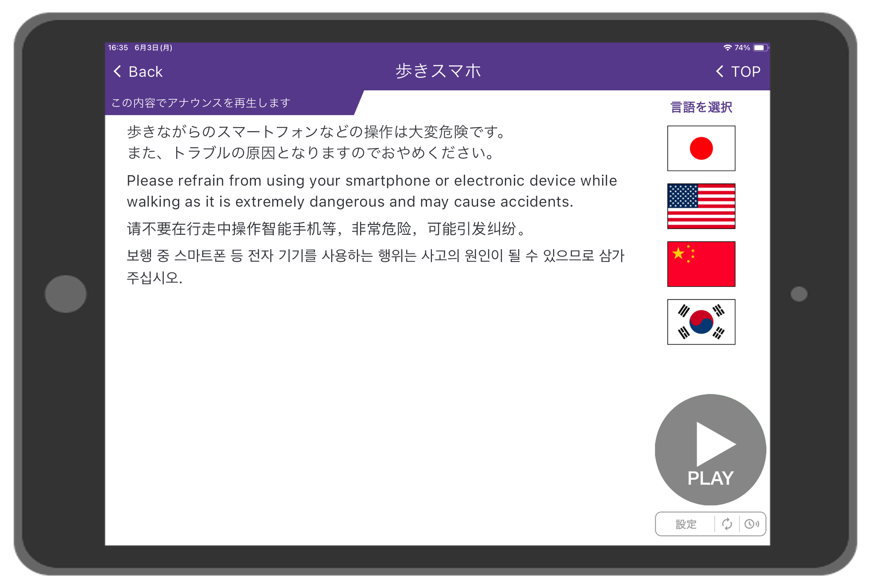This screenshot has height=588, width=871.
Task: Tap the 歩きスマホ title header
Action: 438,71
